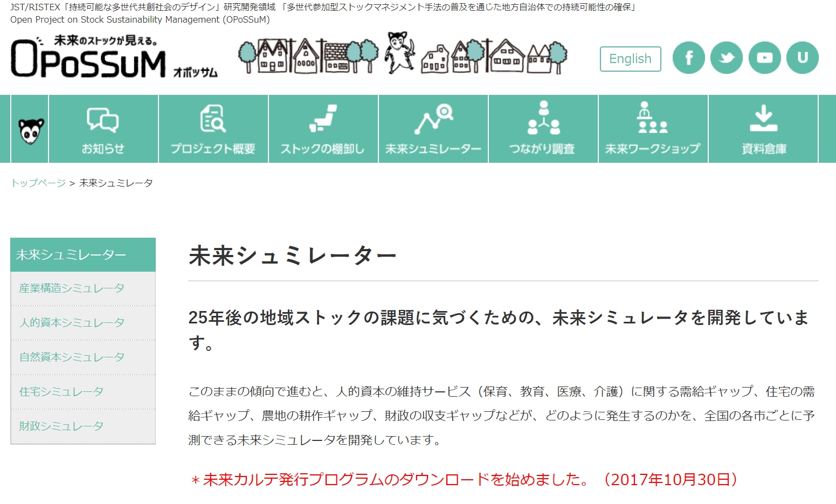Go to つながり調査 section
This screenshot has height=504, width=836.
543,129
